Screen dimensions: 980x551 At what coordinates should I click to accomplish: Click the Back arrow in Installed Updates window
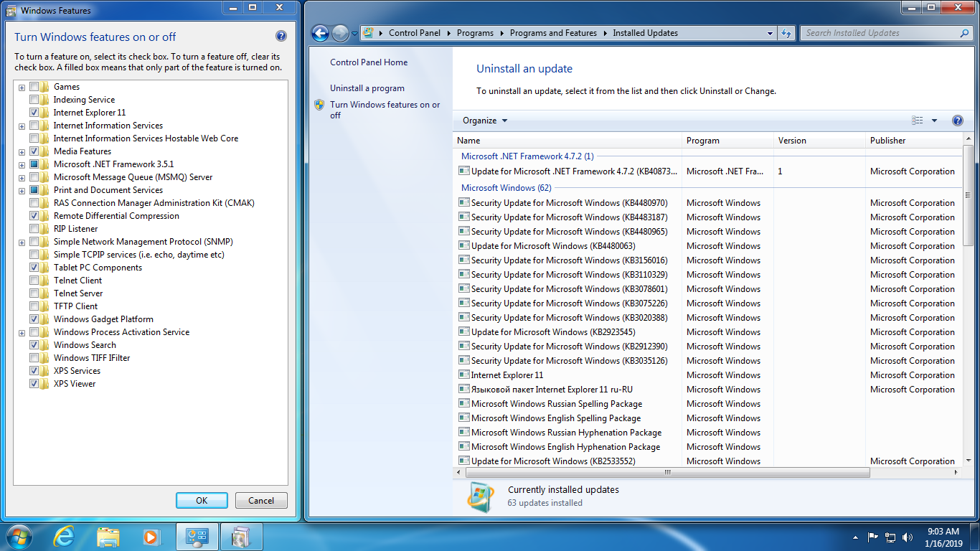pos(320,33)
